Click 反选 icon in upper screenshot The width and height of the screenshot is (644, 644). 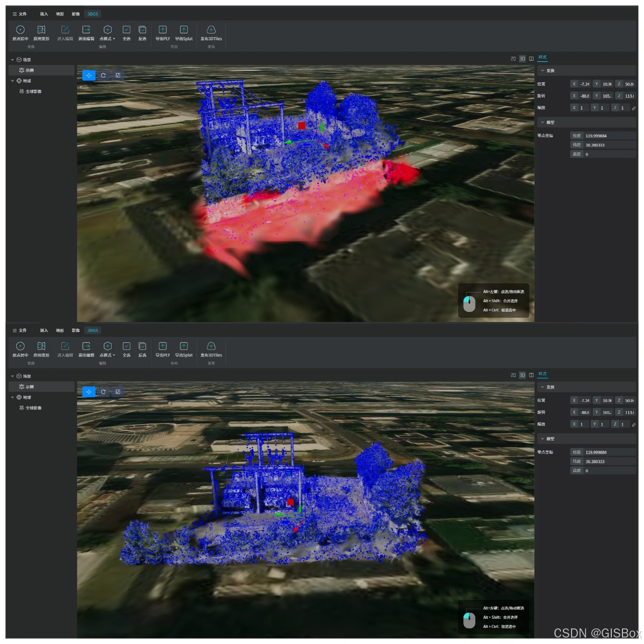click(x=142, y=30)
